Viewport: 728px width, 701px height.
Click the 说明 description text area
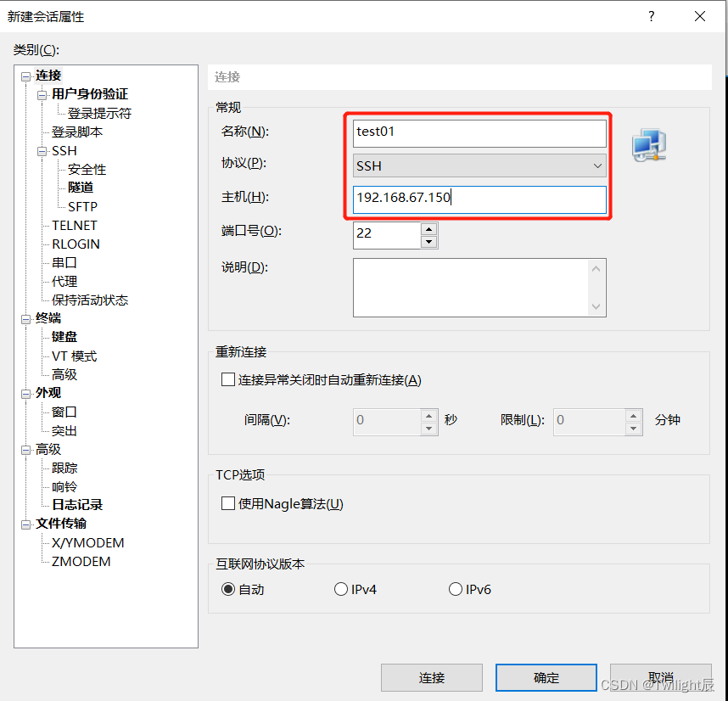[471, 288]
